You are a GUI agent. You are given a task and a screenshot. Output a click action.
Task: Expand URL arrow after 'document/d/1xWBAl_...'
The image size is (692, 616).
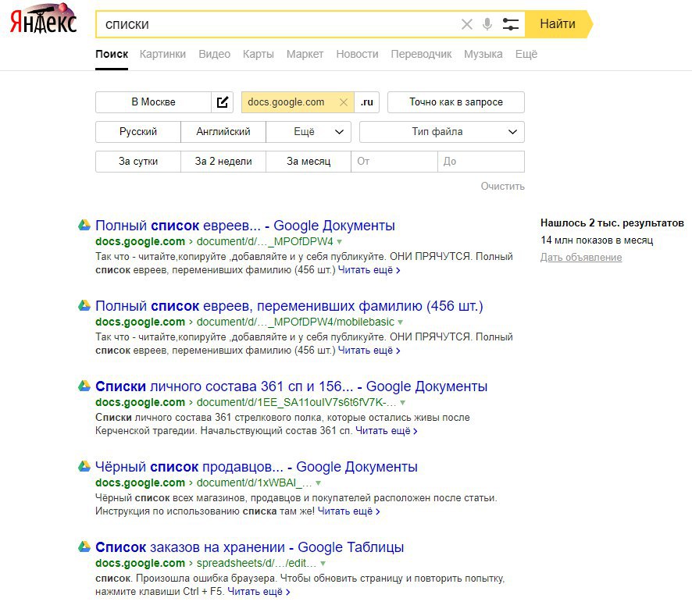click(318, 482)
